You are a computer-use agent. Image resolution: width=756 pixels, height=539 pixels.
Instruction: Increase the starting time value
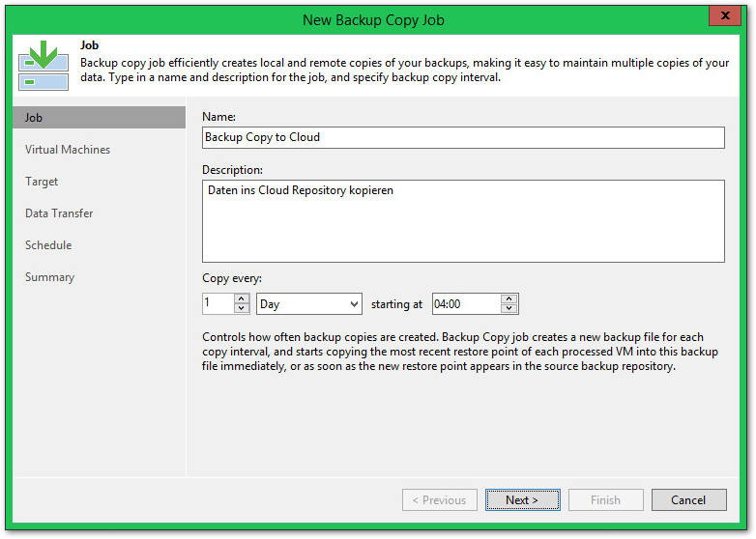(509, 298)
